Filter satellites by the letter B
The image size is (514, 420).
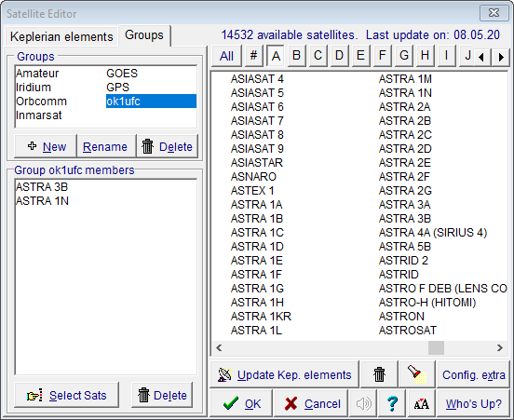pos(296,55)
